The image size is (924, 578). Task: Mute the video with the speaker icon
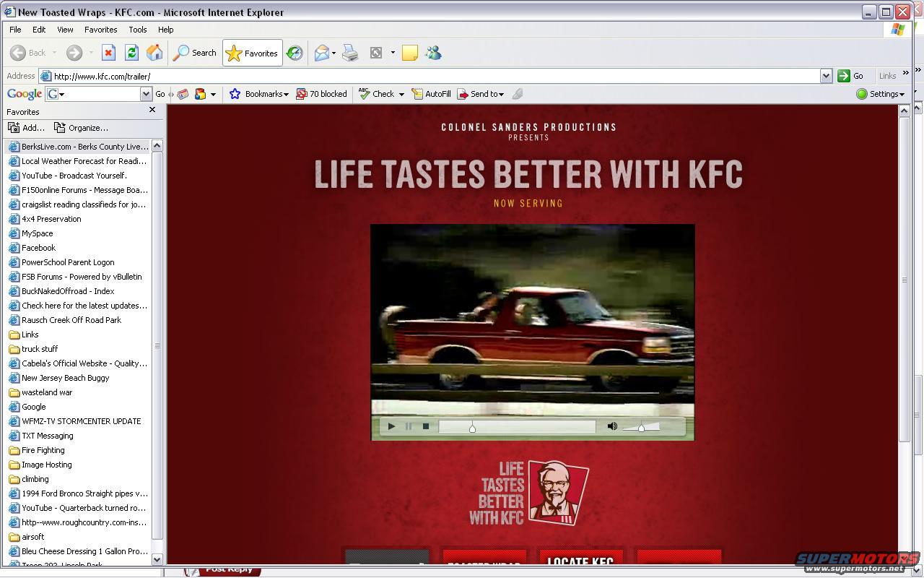612,426
